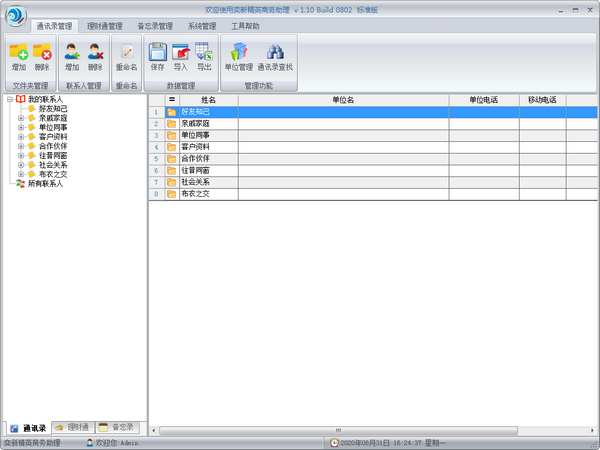Click the horizontal scrollbar under the table
600x450 pixels.
340,431
